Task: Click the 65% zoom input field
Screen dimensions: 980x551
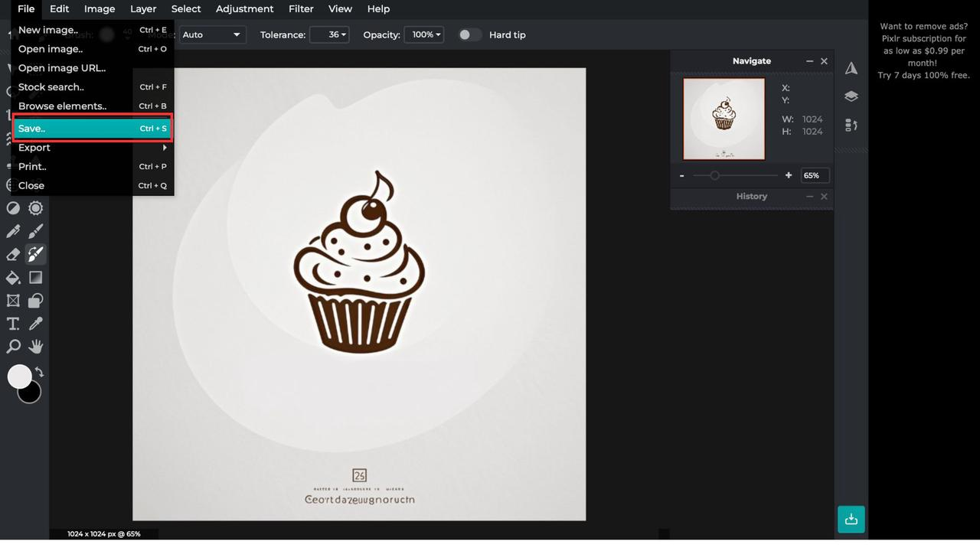Action: point(815,175)
